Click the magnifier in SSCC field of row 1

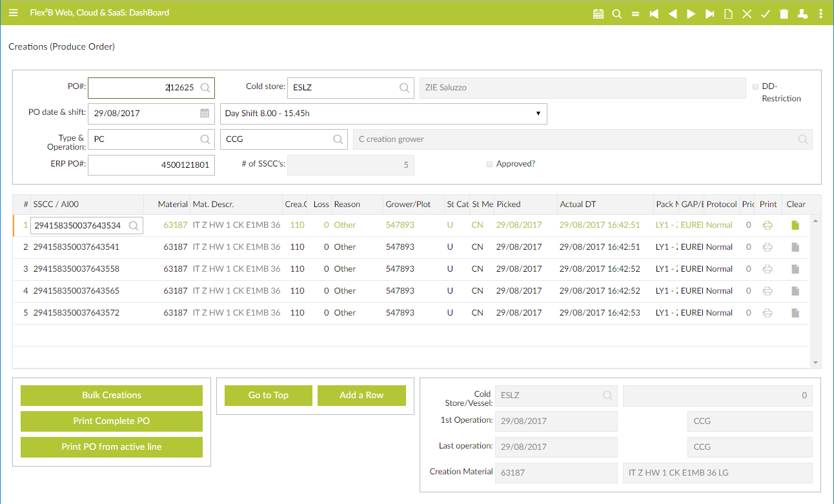click(134, 225)
